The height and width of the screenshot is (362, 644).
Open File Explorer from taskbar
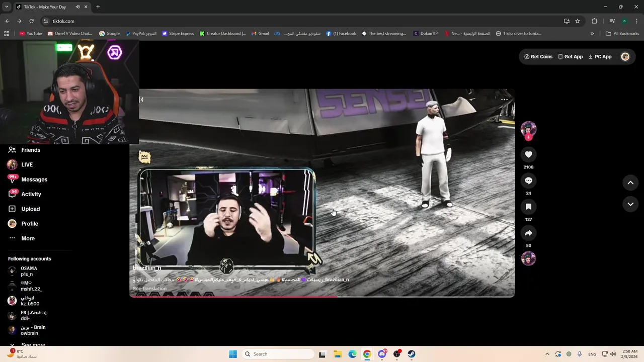337,354
